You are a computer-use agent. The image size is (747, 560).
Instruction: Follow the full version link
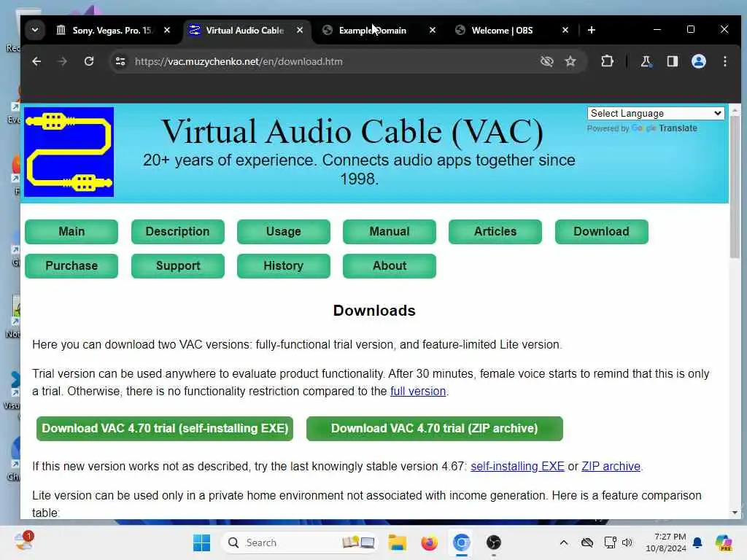click(x=418, y=392)
